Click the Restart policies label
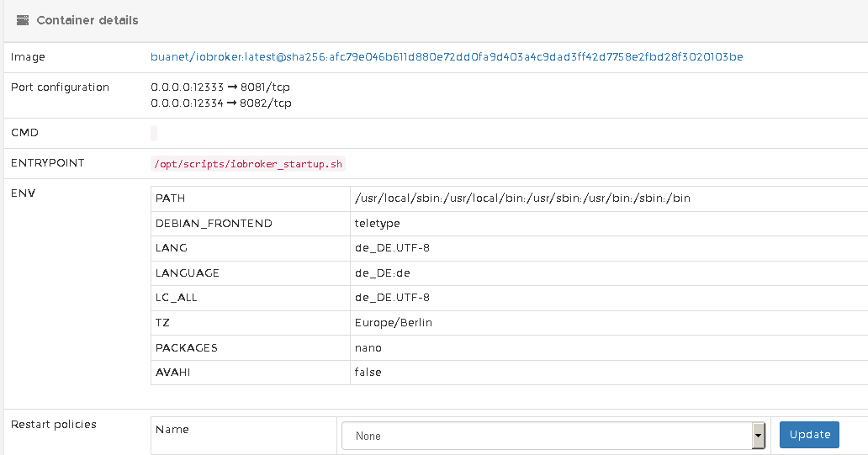Viewport: 868px width, 455px height. click(54, 425)
